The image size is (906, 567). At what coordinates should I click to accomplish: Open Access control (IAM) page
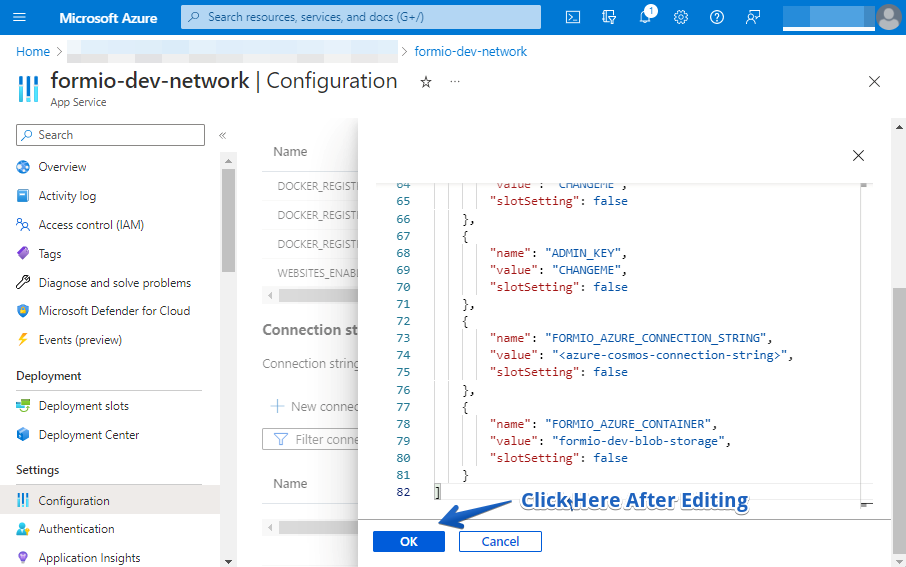91,225
